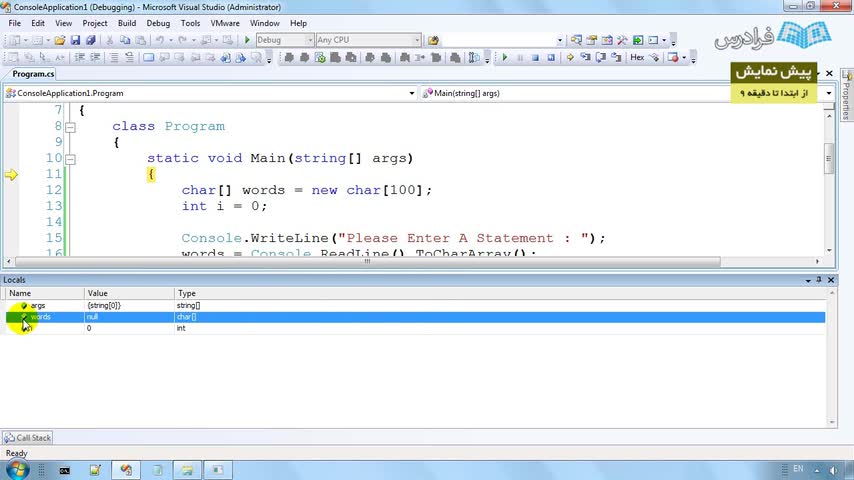Image resolution: width=854 pixels, height=480 pixels.
Task: Click the 'null' value cell of words
Action: point(129,317)
